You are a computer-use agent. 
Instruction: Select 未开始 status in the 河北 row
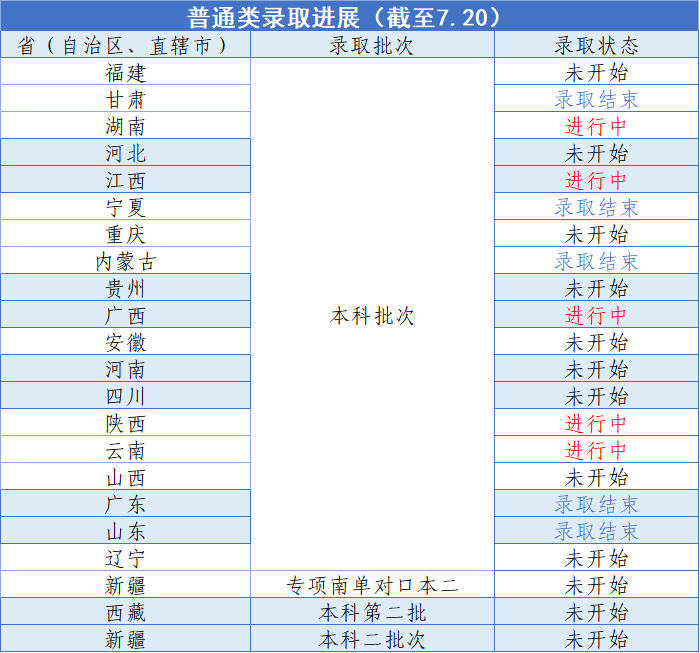click(x=596, y=152)
